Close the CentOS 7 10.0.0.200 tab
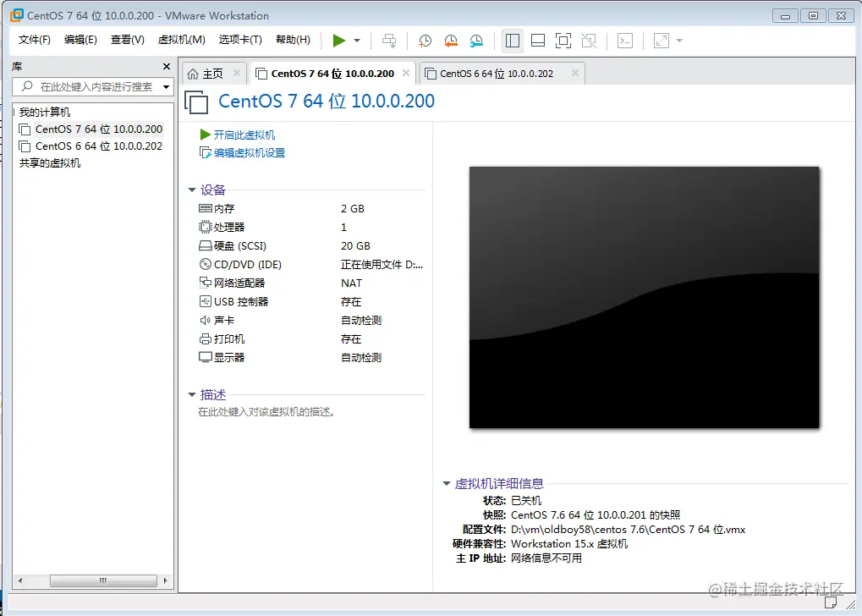This screenshot has height=616, width=862. pyautogui.click(x=406, y=73)
